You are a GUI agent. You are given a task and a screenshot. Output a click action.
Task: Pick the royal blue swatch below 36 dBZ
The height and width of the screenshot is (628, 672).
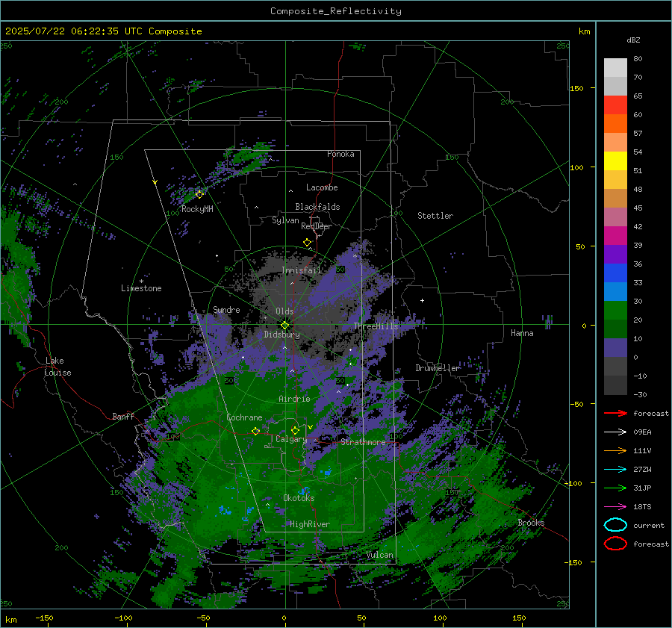coord(615,273)
